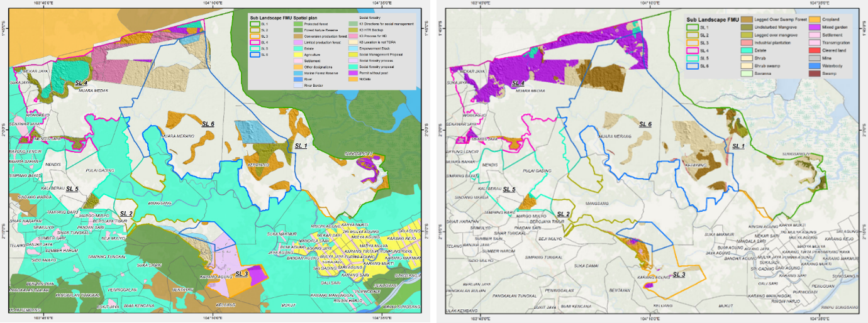Click '104°10'0"E' top axis label on land cover map

(650, 3)
